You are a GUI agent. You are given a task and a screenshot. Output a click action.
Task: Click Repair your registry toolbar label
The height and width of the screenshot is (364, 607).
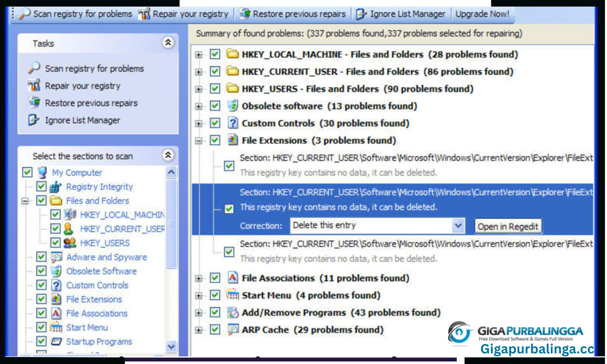coord(190,14)
